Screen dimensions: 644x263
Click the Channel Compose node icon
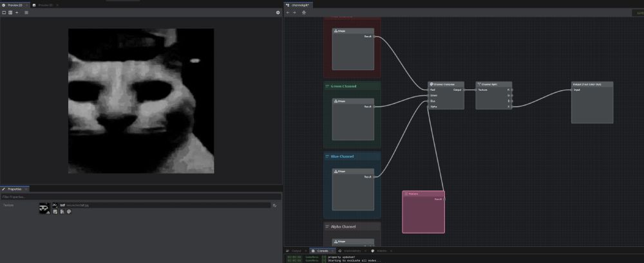[x=431, y=84]
